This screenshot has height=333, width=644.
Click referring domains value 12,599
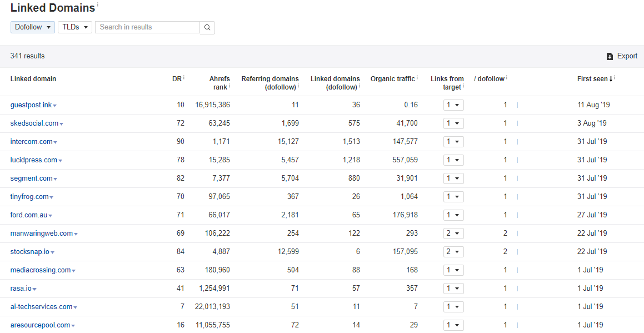pyautogui.click(x=288, y=252)
